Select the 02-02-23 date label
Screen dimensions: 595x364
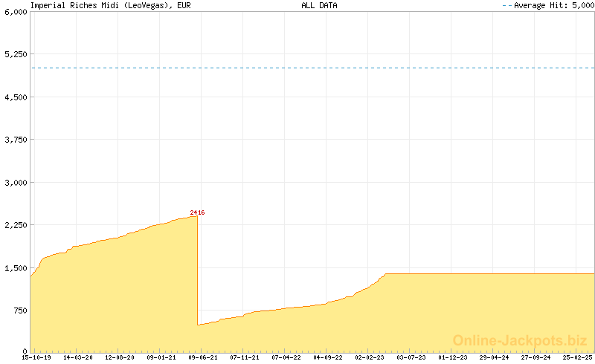tap(370, 357)
